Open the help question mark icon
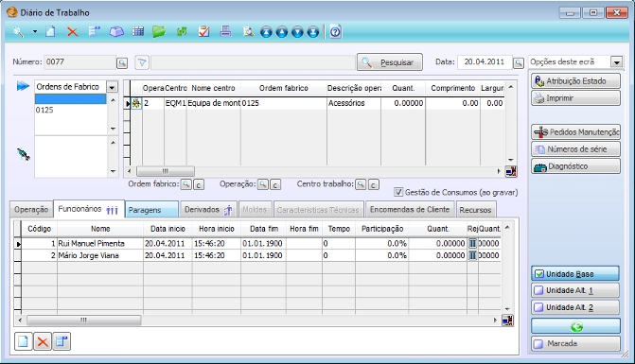 [x=335, y=31]
